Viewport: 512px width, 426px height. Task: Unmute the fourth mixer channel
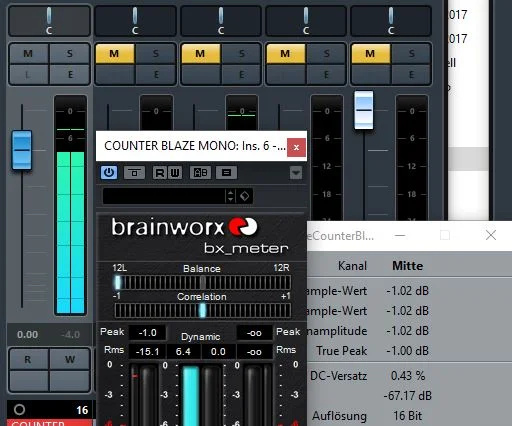tap(285, 54)
